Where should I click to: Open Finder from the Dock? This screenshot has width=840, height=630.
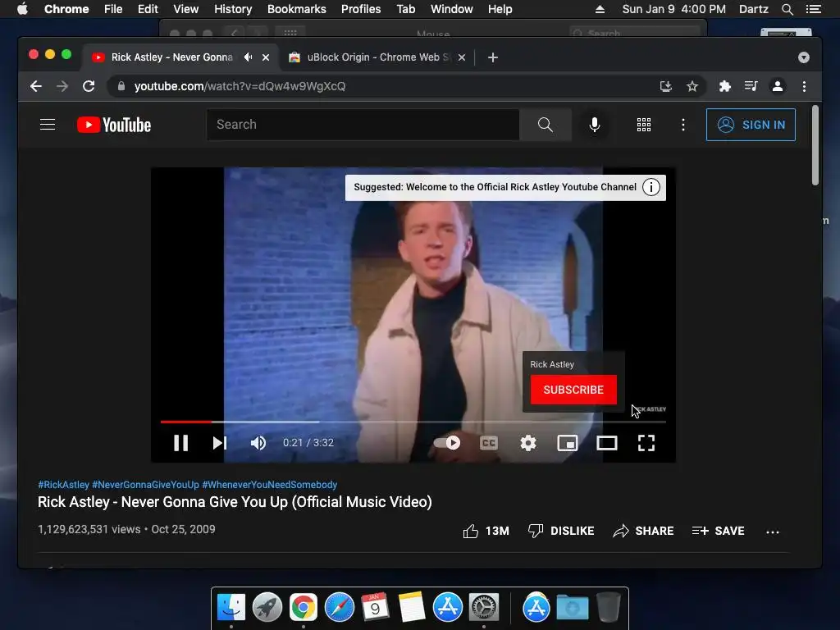click(231, 608)
